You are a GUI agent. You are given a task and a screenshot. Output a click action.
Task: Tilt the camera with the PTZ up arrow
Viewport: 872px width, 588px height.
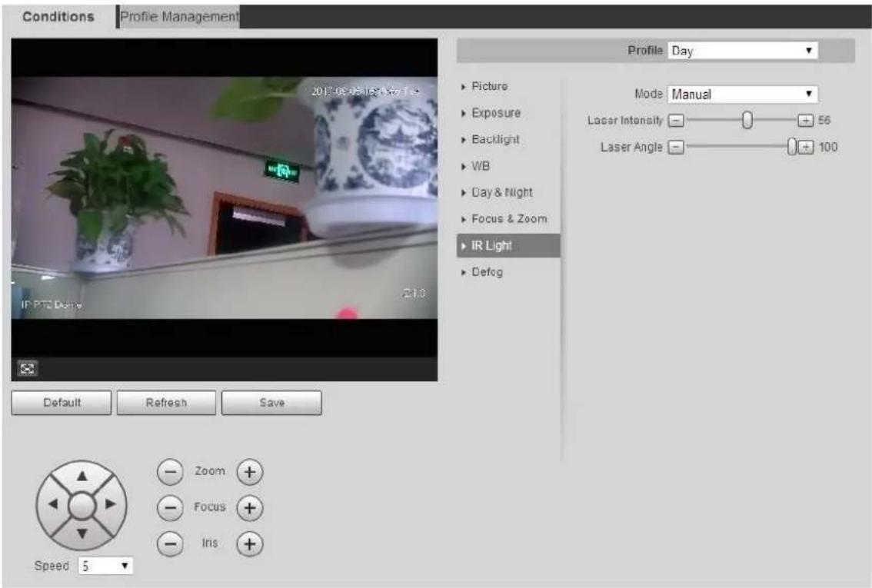(82, 476)
